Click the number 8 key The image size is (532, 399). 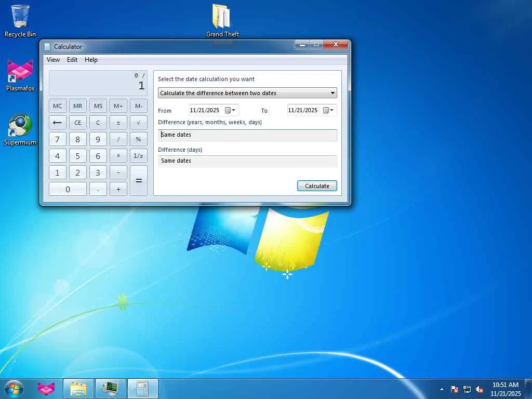tap(78, 139)
